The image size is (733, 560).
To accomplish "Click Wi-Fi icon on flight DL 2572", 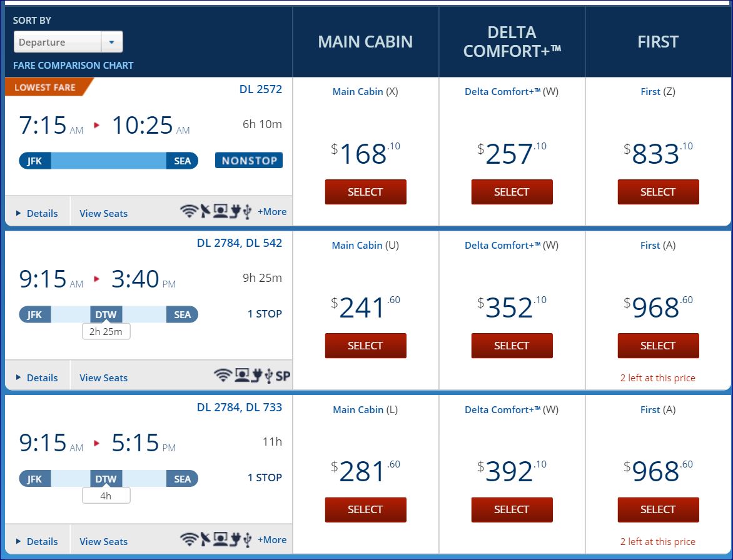I will (x=188, y=212).
